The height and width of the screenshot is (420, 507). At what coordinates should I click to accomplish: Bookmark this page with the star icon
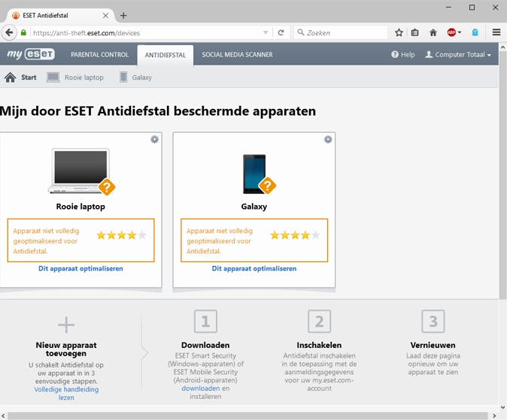tap(399, 32)
